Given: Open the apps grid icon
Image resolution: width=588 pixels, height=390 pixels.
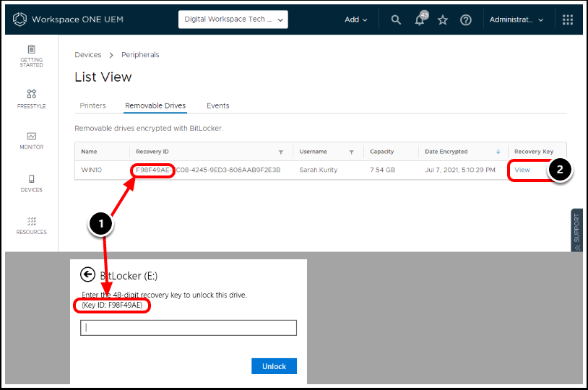Looking at the screenshot, I should 567,19.
